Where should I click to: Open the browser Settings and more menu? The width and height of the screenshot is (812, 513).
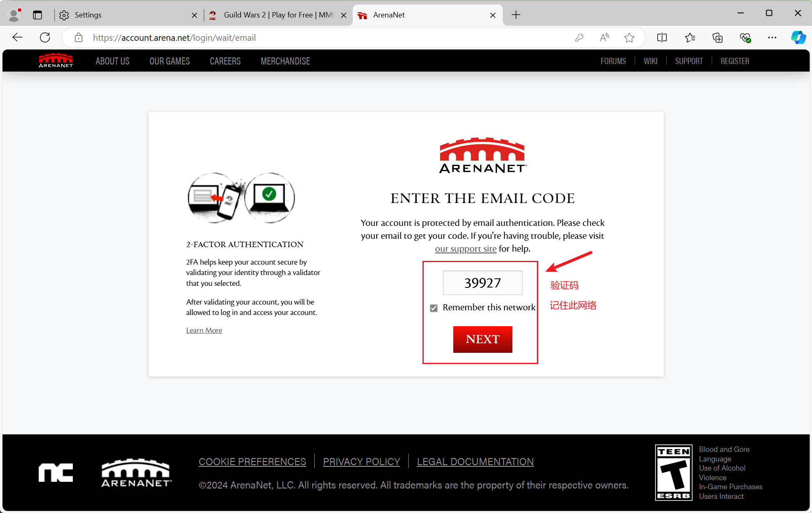[772, 38]
